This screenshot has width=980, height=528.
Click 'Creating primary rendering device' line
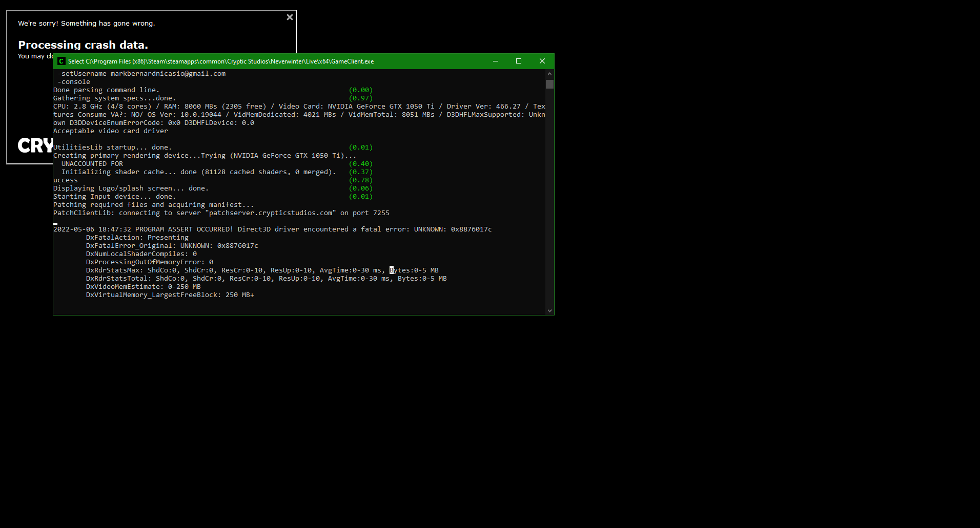(205, 156)
